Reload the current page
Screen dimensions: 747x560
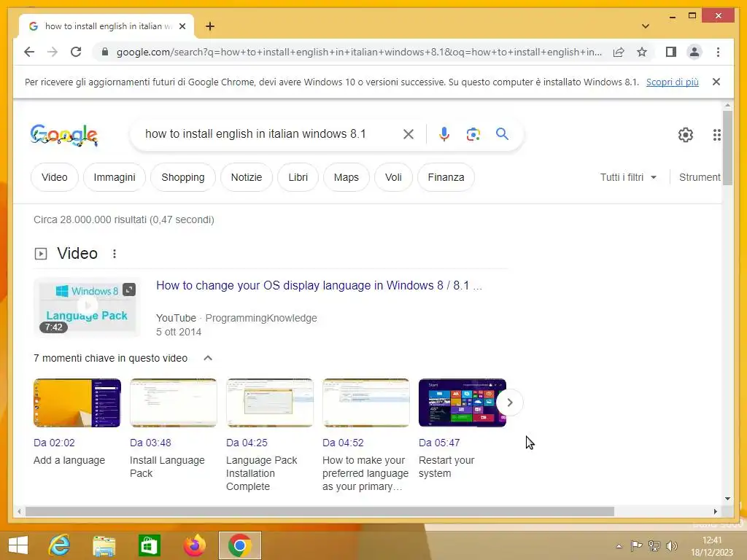(76, 52)
